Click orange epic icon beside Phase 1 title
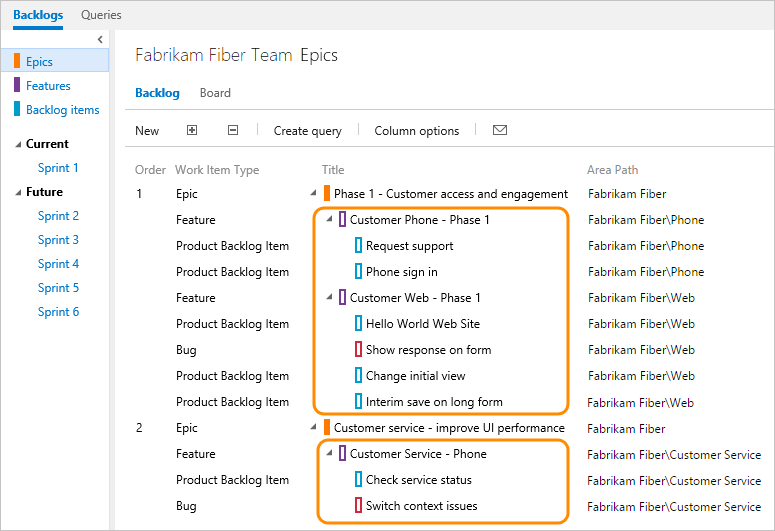Image resolution: width=775 pixels, height=531 pixels. pyautogui.click(x=327, y=193)
